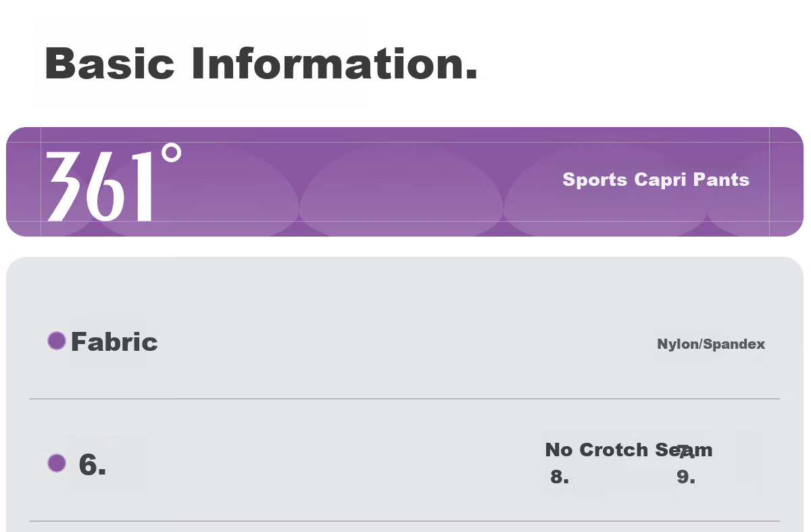811x532 pixels.
Task: Click the divider line below the Fabric row
Action: (405, 399)
